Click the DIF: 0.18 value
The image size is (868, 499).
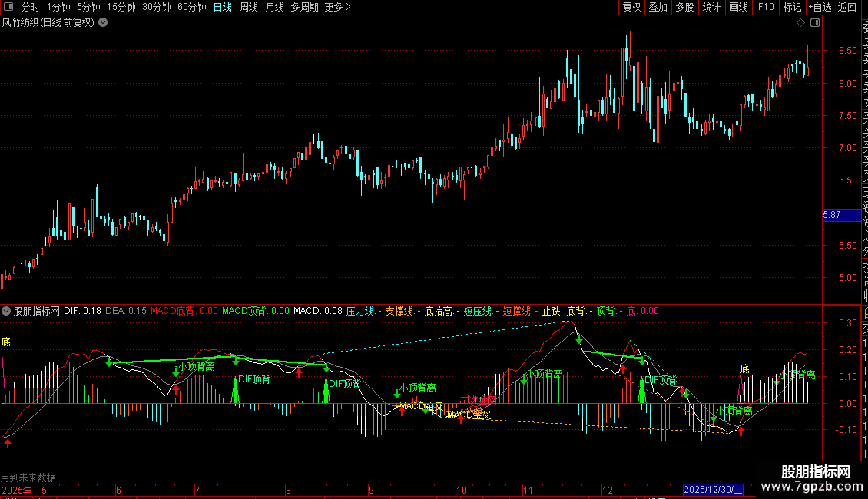(x=82, y=311)
